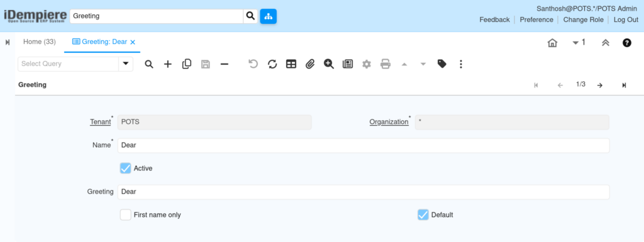The image size is (644, 242).
Task: Click the iDempiere logo
Action: 35,16
